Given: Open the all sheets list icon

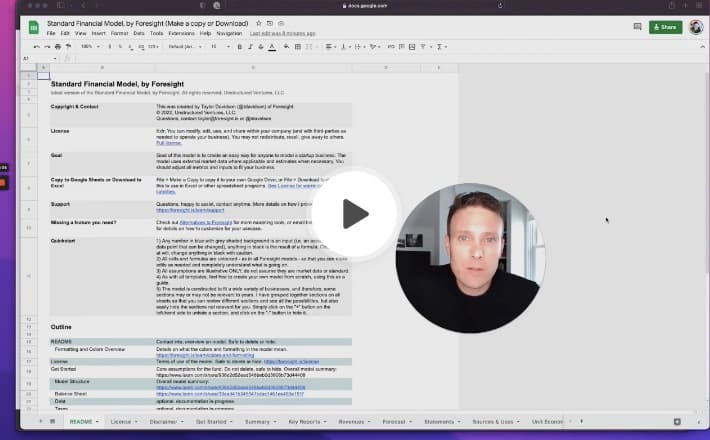Looking at the screenshot, I should [x=53, y=422].
